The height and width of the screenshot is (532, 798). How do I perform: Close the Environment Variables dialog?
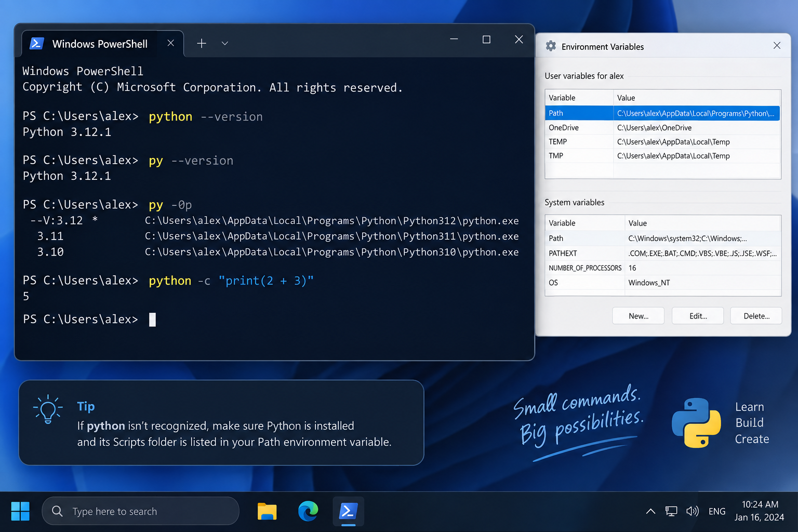click(x=777, y=46)
